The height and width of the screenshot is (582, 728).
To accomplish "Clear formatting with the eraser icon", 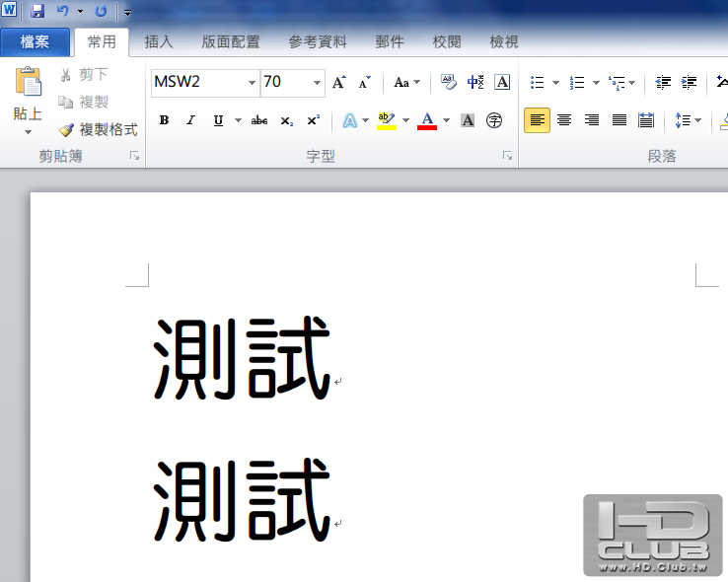I will click(449, 82).
